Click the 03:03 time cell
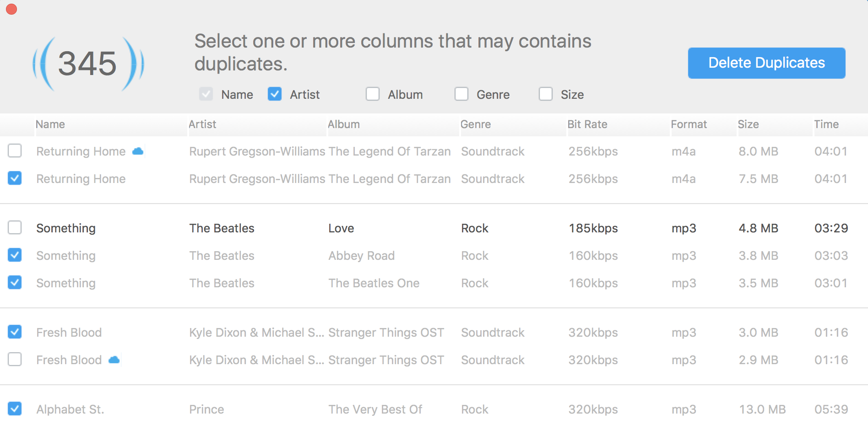This screenshot has height=425, width=868. tap(831, 256)
